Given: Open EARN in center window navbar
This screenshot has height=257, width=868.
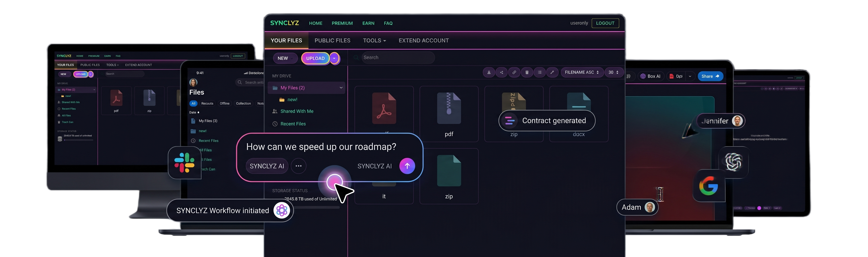Looking at the screenshot, I should tap(368, 23).
